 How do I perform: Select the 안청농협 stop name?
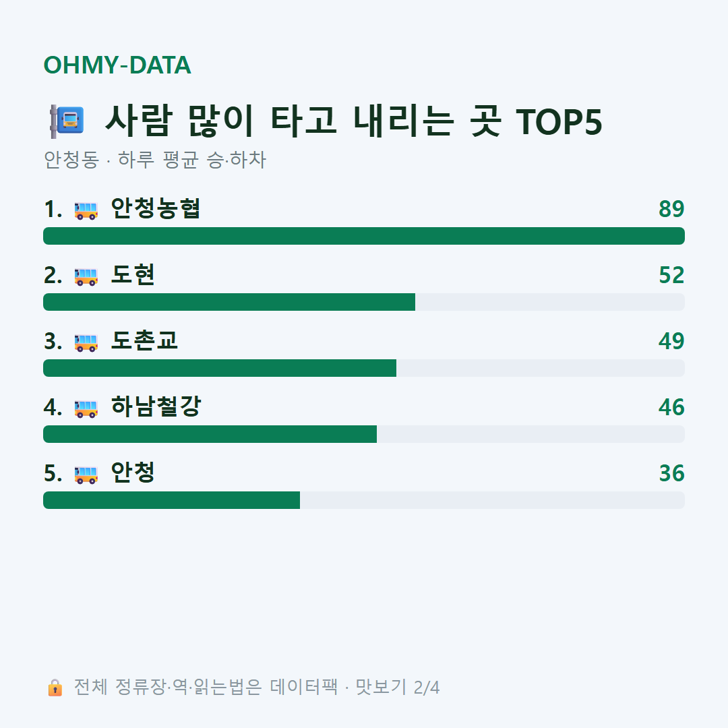click(156, 208)
